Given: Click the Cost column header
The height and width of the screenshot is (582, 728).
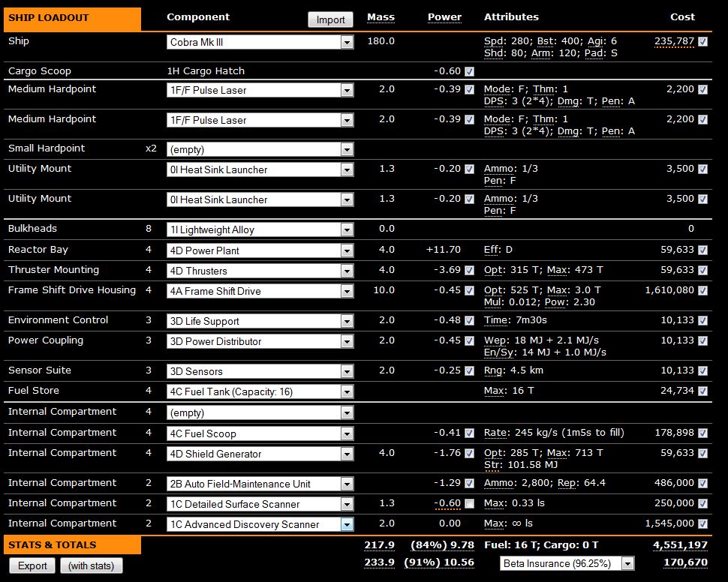Looking at the screenshot, I should coord(682,17).
